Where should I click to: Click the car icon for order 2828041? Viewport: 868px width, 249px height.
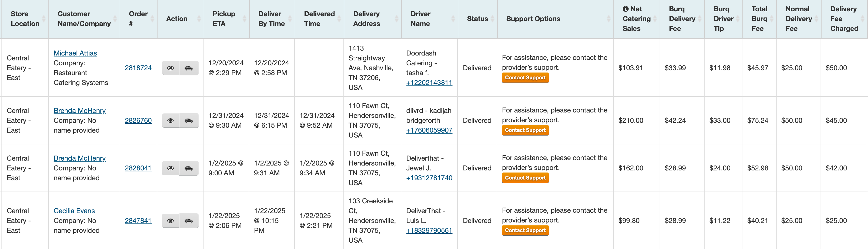click(x=189, y=168)
